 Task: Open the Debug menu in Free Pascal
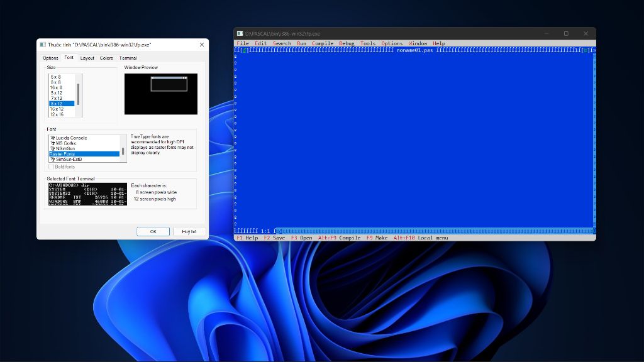(347, 43)
